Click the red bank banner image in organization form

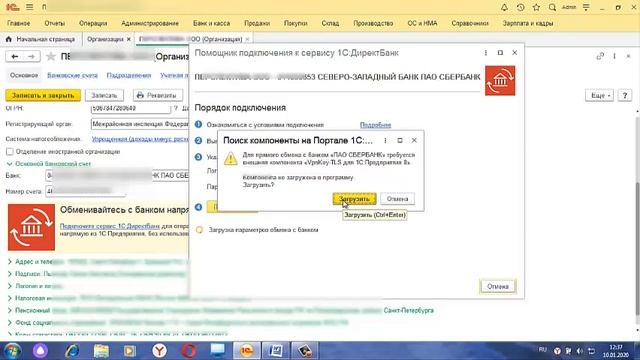click(31, 227)
